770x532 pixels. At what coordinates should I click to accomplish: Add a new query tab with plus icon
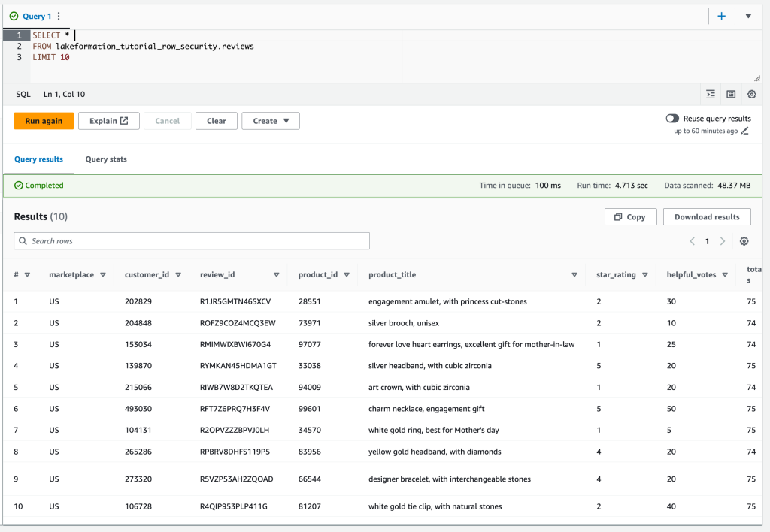click(x=721, y=16)
